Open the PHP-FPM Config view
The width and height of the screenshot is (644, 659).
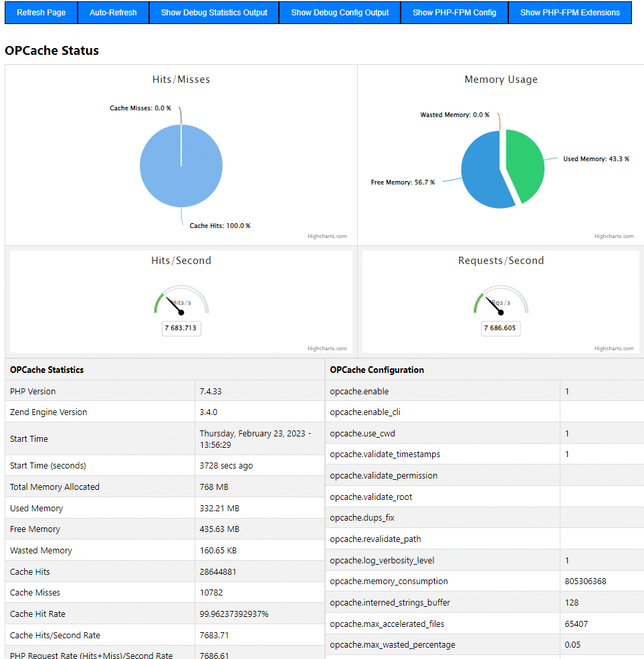pyautogui.click(x=454, y=13)
